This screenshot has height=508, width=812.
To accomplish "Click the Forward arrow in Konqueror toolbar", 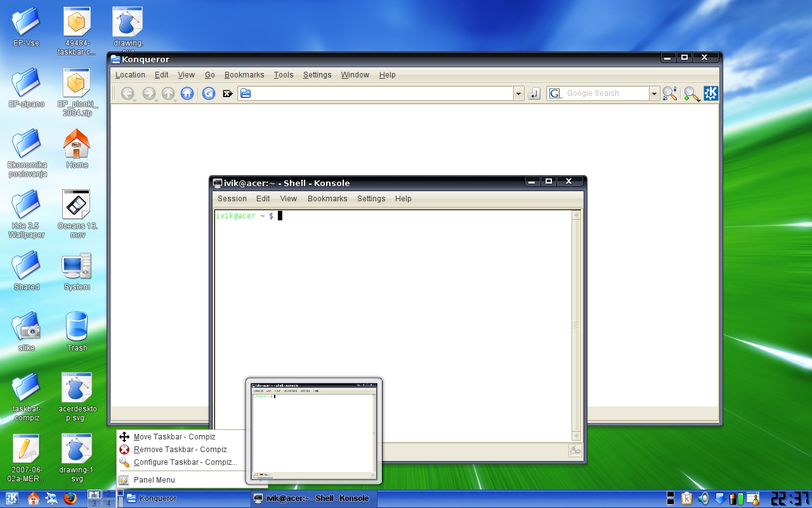I will (x=148, y=93).
